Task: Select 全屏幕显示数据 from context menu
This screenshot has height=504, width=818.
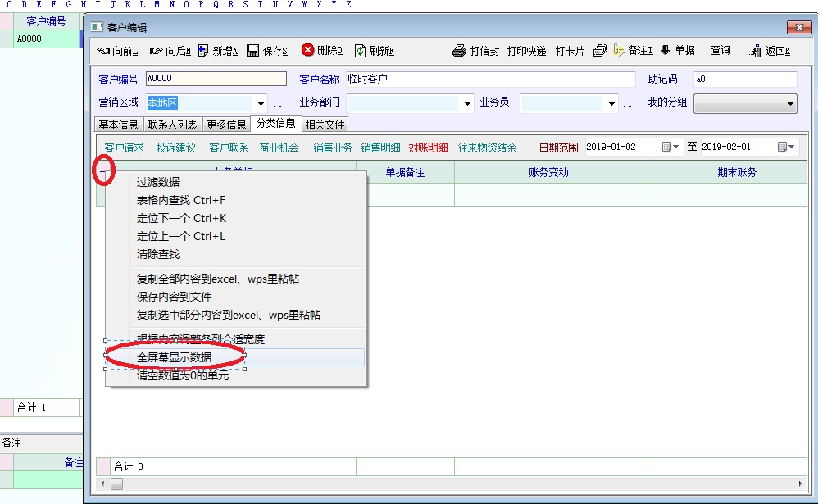Action: pos(174,357)
